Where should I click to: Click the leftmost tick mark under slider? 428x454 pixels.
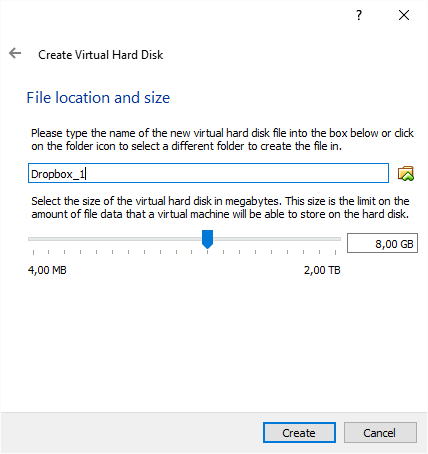coord(33,252)
